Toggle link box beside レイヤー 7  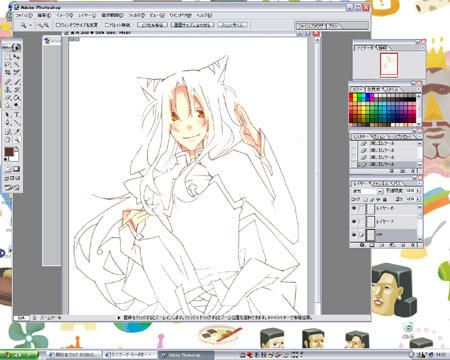(362, 221)
